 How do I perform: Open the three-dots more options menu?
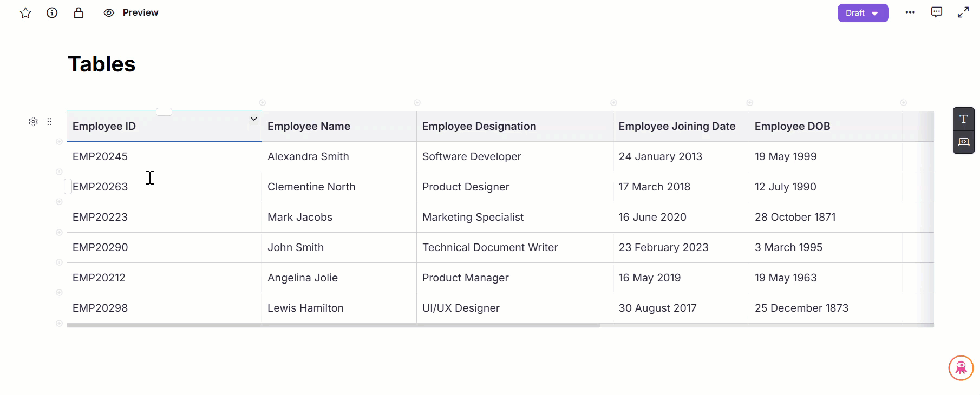(x=910, y=12)
